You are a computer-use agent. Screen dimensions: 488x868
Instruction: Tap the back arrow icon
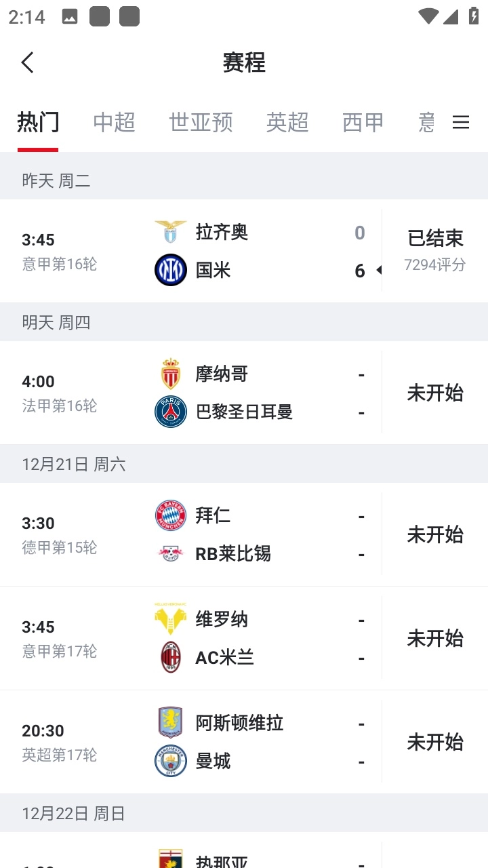[27, 62]
